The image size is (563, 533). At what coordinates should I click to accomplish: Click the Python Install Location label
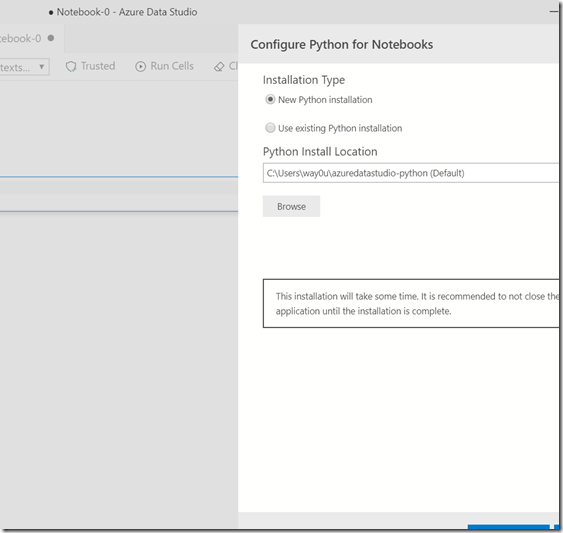[320, 152]
